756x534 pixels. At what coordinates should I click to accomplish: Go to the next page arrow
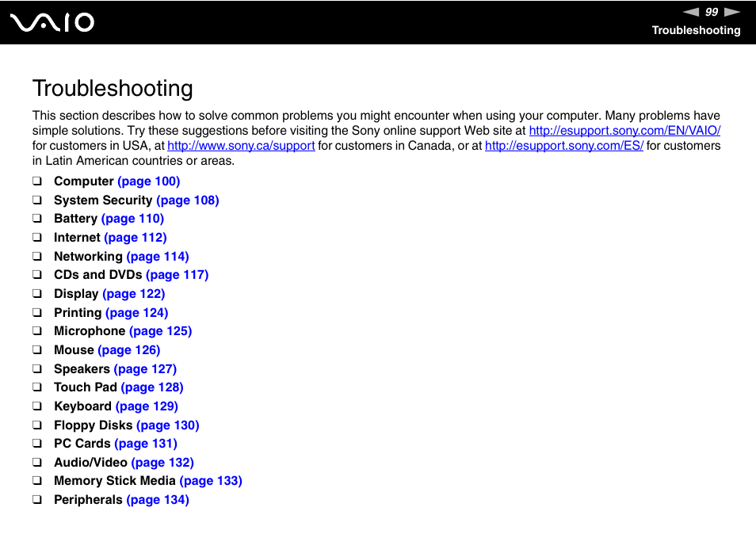[x=732, y=12]
